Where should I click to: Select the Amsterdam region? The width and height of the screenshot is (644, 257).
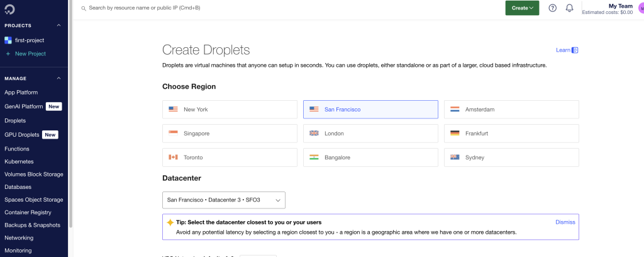coord(511,110)
